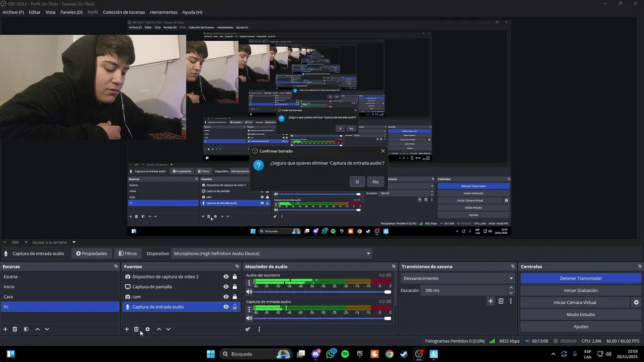Unlock Dispositivo de captura de video 2

click(x=234, y=277)
